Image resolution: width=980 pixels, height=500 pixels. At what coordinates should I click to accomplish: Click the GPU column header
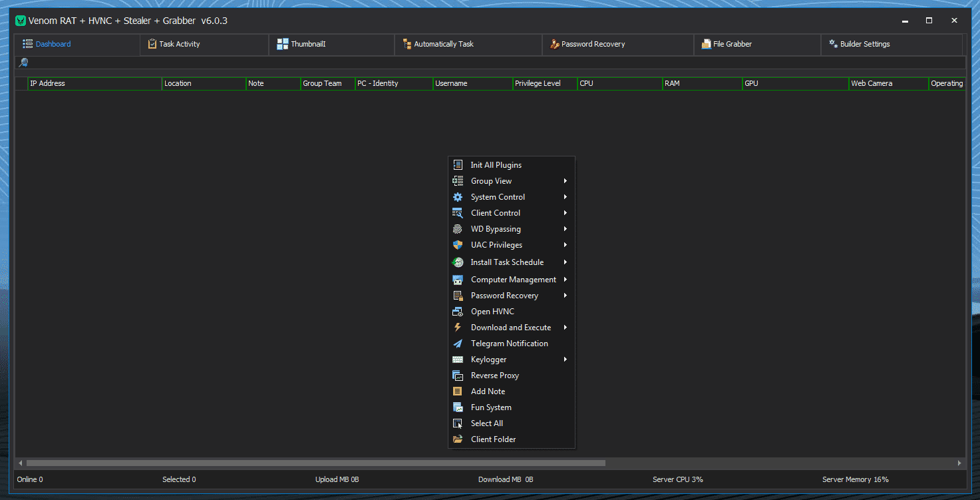click(796, 84)
